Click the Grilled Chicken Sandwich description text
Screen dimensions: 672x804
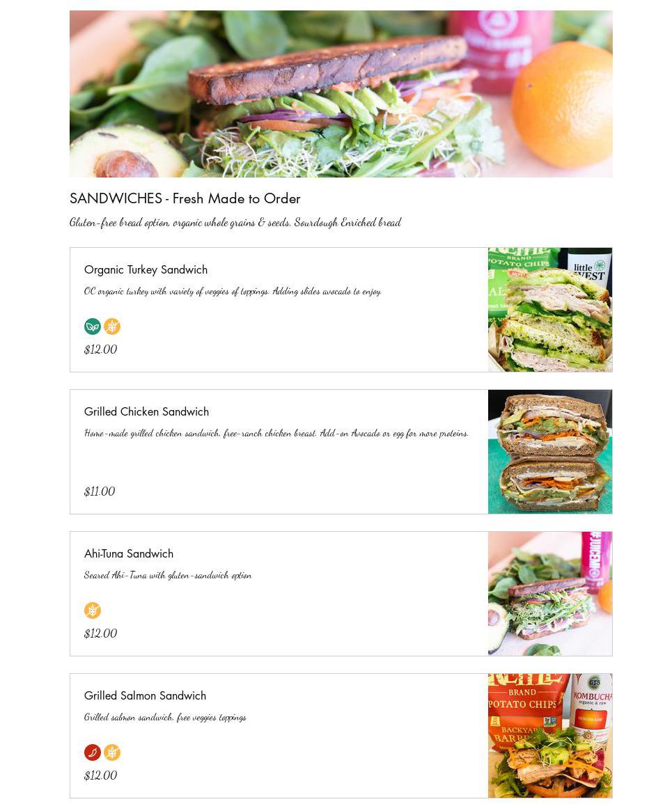point(276,433)
